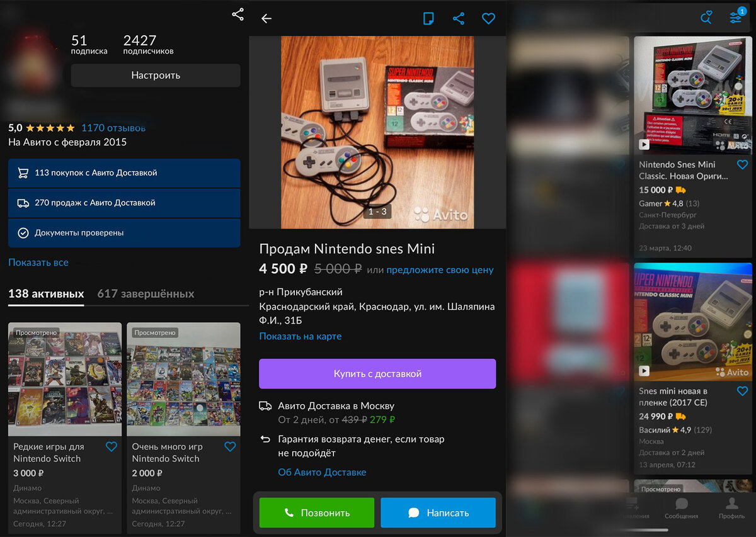Click the Snes mini новая в пленке title
The image size is (756, 537).
[673, 397]
